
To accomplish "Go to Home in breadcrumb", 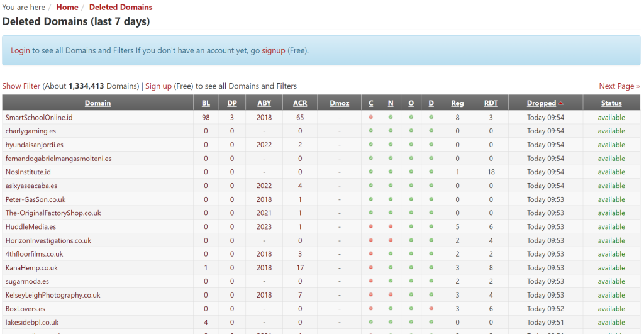I will coord(67,7).
